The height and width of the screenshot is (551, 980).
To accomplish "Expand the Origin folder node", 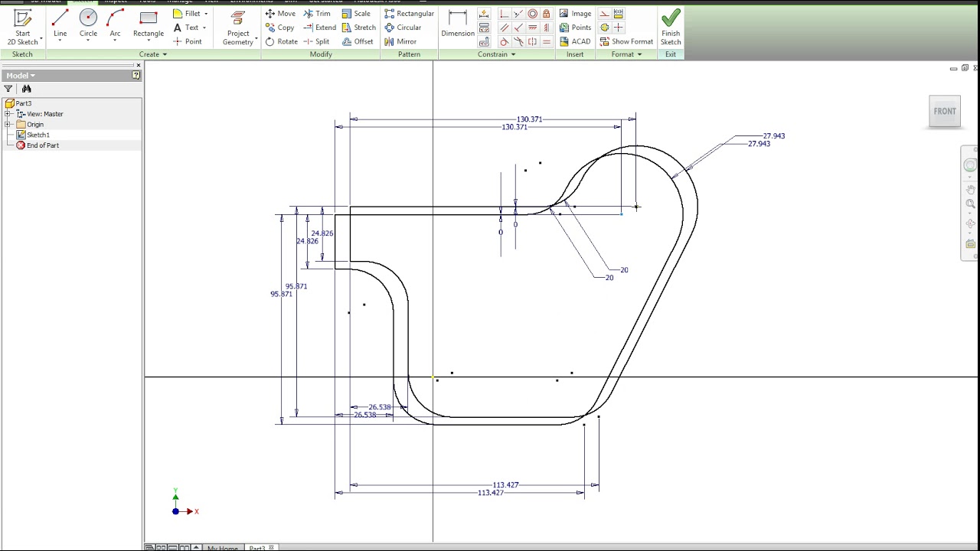I will [8, 125].
